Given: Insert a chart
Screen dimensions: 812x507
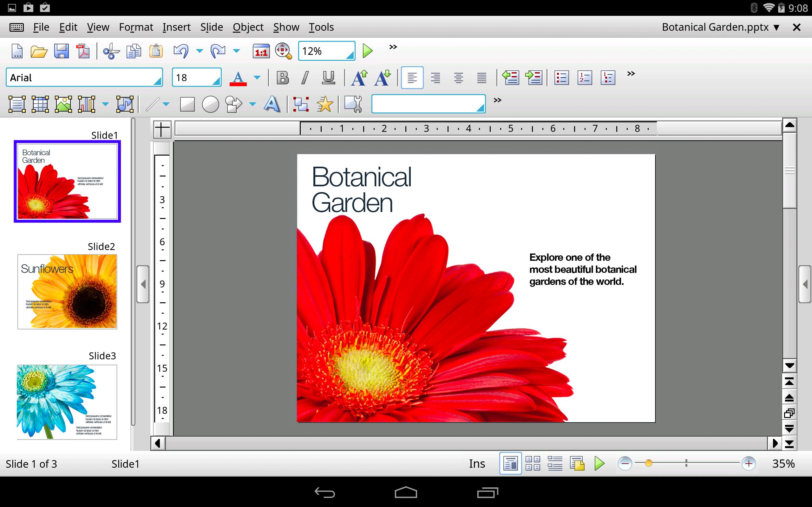Looking at the screenshot, I should (87, 104).
